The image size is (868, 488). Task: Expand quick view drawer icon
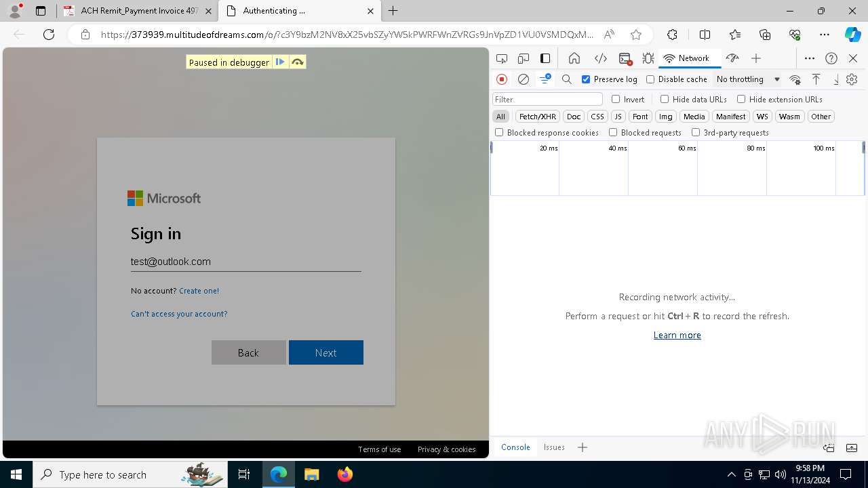(852, 448)
